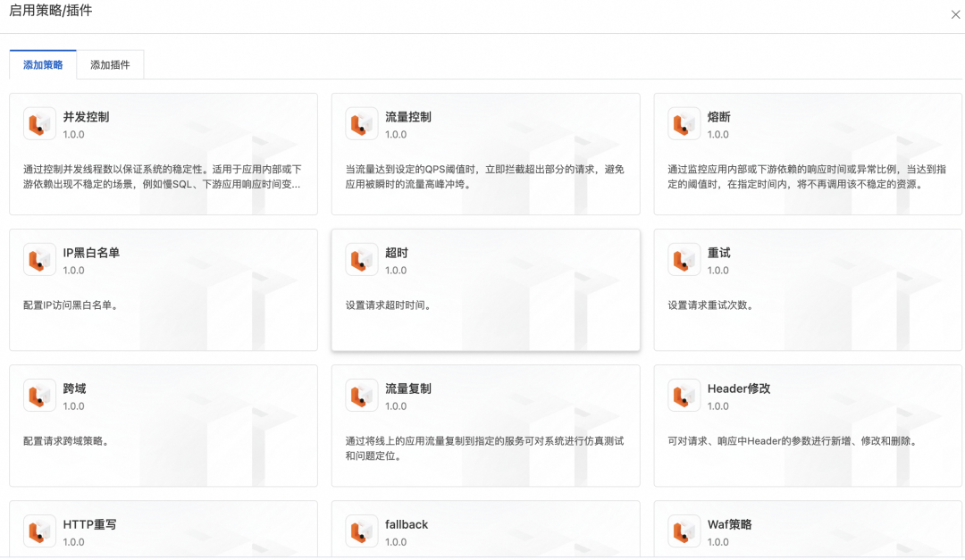Screen dimensions: 965x560
Task: Click the 启用策略/插件 dialog title
Action: [50, 11]
